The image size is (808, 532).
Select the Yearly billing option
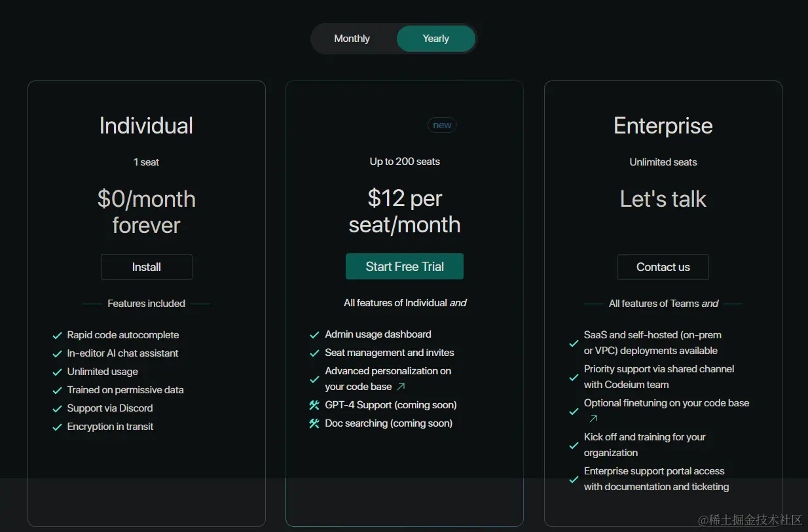click(435, 39)
